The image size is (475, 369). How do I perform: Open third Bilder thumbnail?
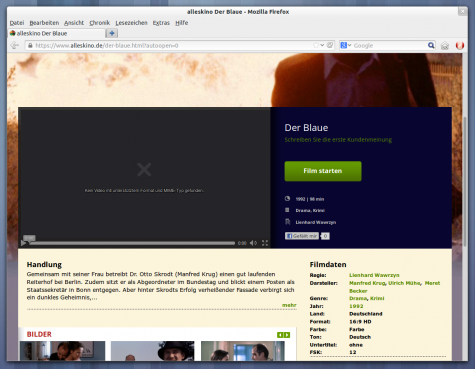point(243,351)
